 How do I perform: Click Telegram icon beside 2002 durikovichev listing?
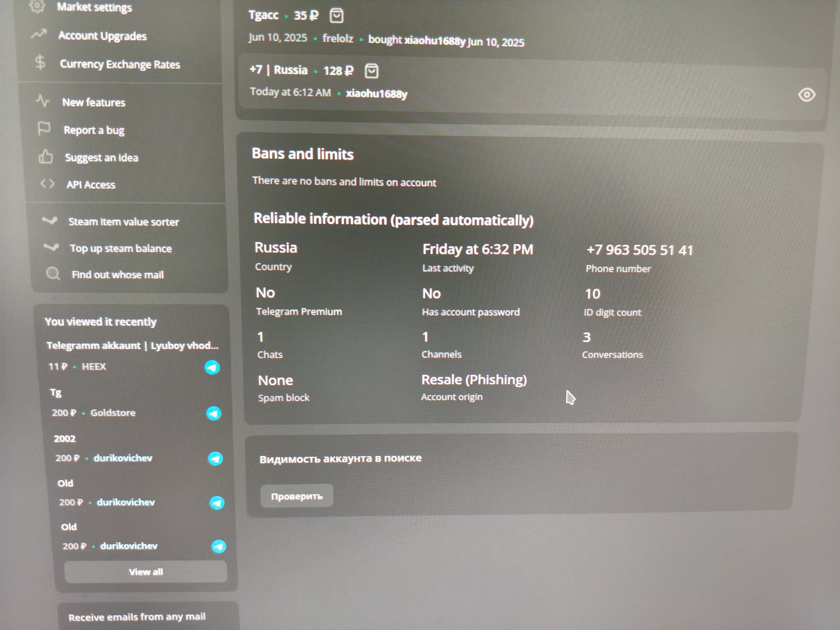click(x=215, y=459)
